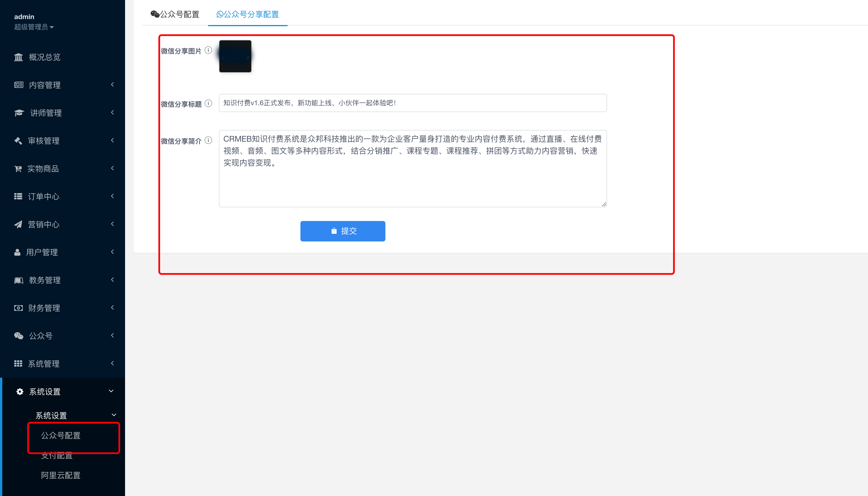Click the 讲师管理 graduation cap icon
868x496 pixels.
tap(19, 113)
